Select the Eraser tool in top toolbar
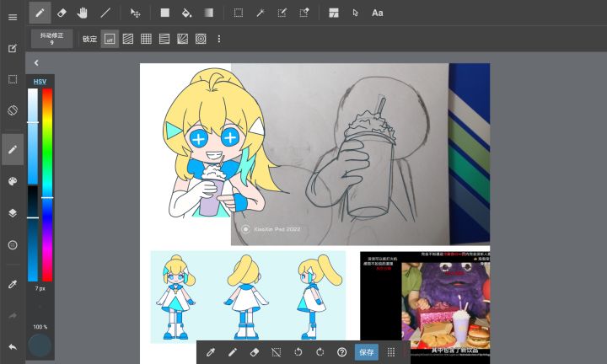607x364 pixels. point(62,13)
